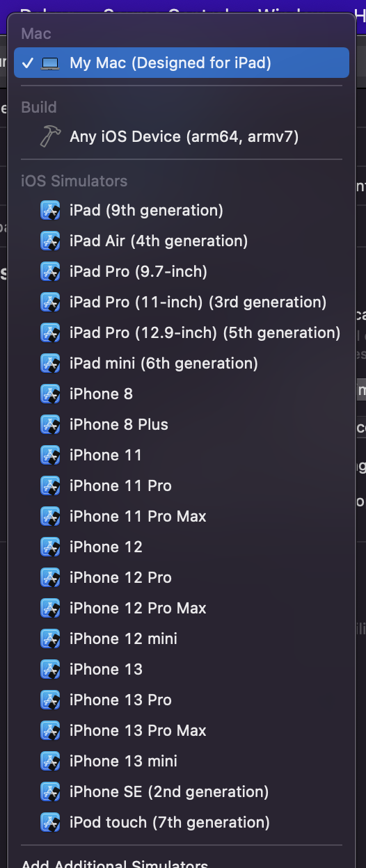The height and width of the screenshot is (868, 366).
Task: Click simulator icon next to iPhone 13
Action: click(50, 669)
